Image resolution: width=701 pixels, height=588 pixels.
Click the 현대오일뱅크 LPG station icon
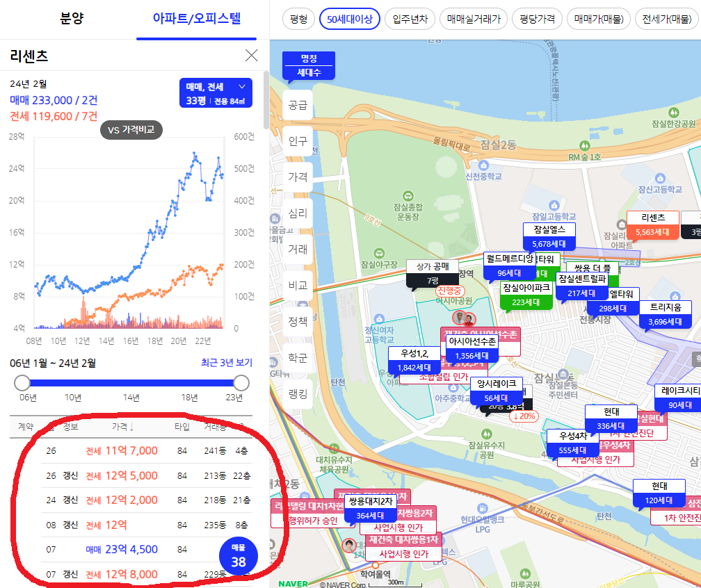coord(482,508)
